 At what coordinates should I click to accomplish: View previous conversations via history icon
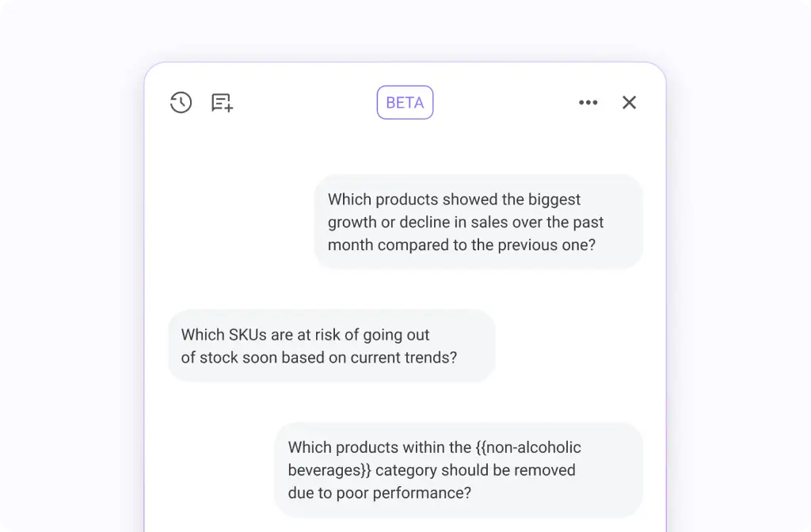tap(181, 102)
